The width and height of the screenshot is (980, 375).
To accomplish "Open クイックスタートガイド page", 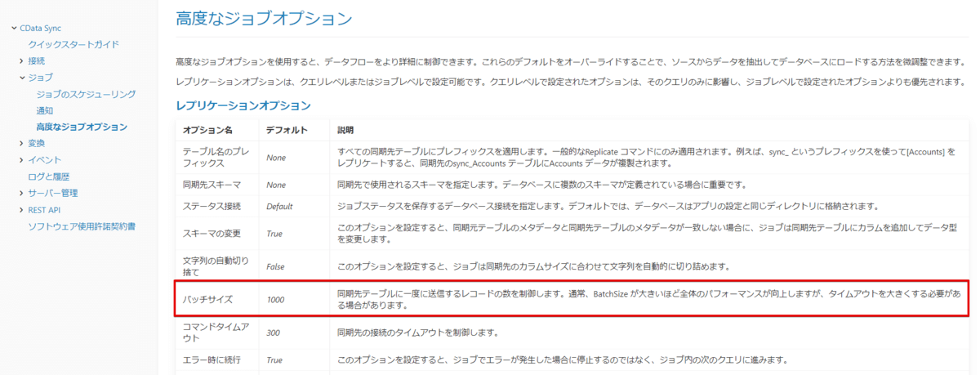I will (73, 44).
